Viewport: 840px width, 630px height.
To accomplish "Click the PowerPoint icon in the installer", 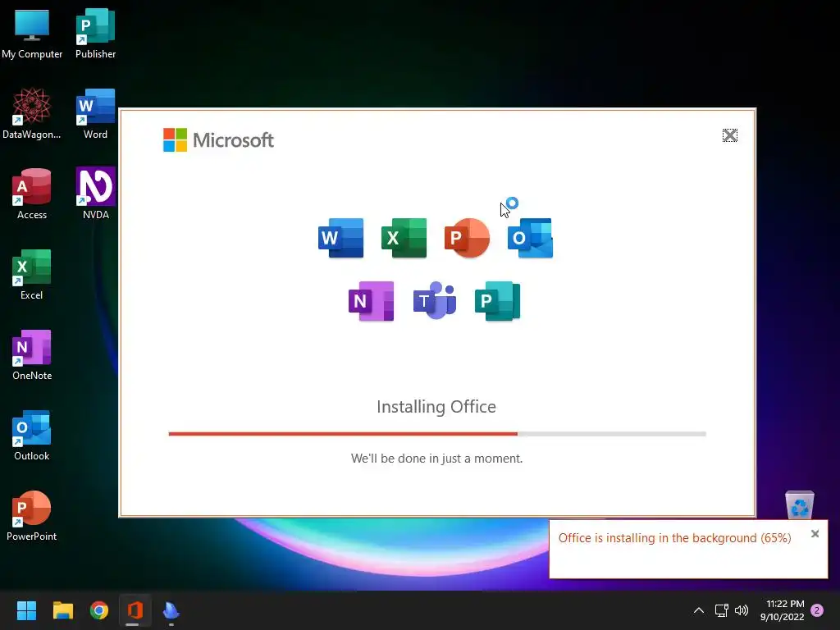I will coord(467,238).
